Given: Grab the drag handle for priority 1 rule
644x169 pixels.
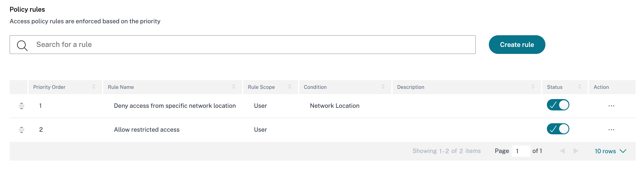Looking at the screenshot, I should 22,106.
